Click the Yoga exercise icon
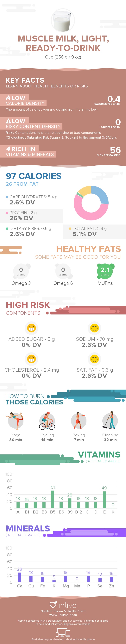This screenshot has height=644, width=126. click(16, 420)
